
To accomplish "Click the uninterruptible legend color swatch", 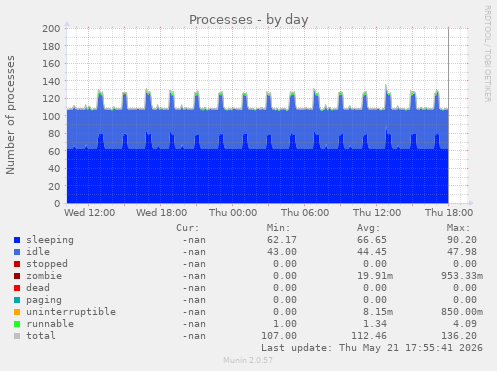I will 17,312.
